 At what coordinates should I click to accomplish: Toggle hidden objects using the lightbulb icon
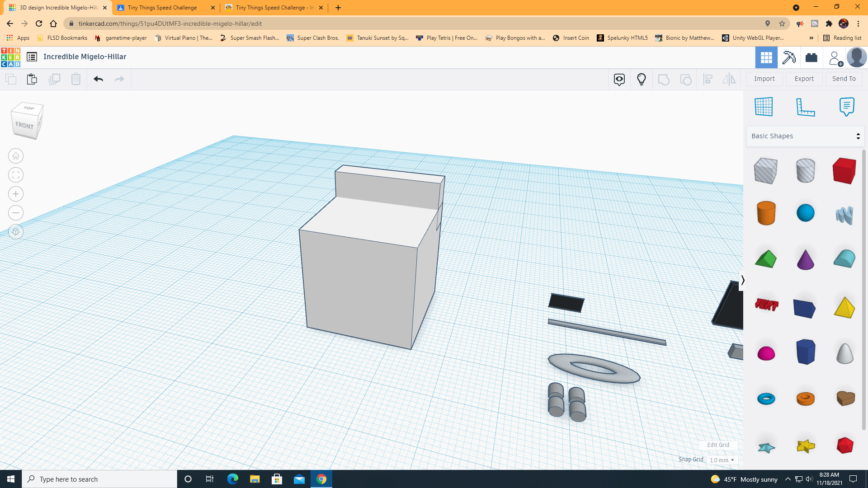click(x=641, y=79)
